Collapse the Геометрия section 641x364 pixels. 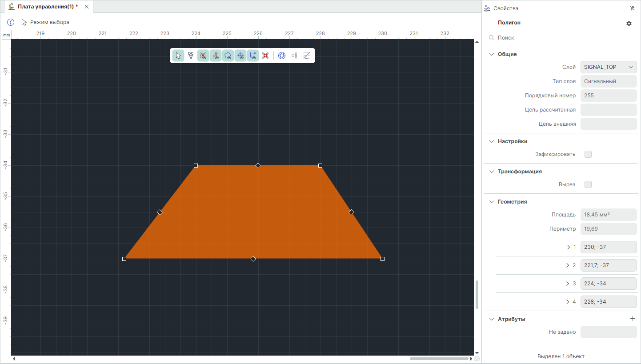click(491, 202)
